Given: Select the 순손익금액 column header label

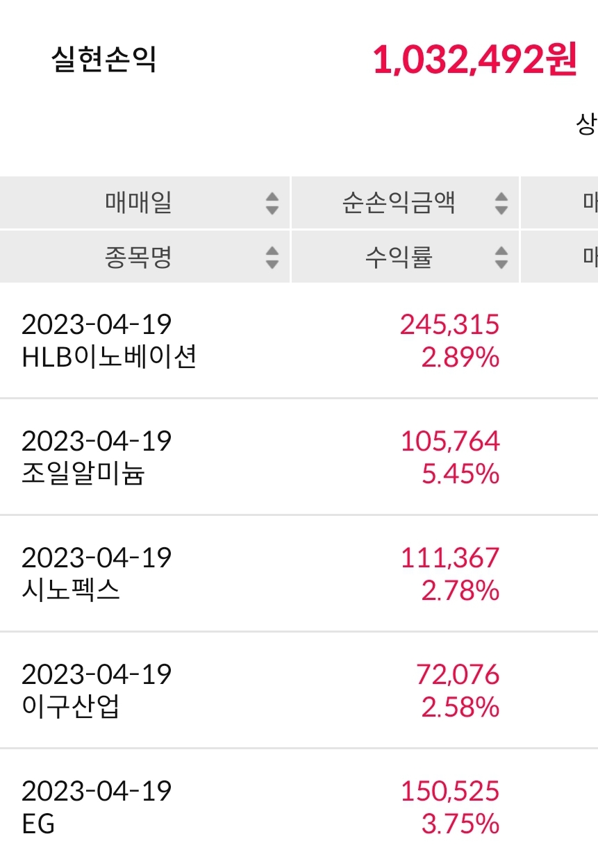Looking at the screenshot, I should [399, 203].
